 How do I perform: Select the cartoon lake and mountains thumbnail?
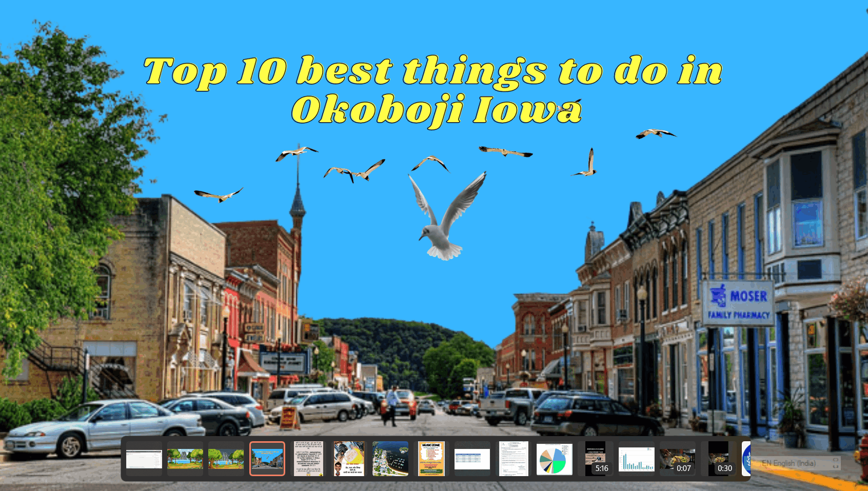[185, 459]
